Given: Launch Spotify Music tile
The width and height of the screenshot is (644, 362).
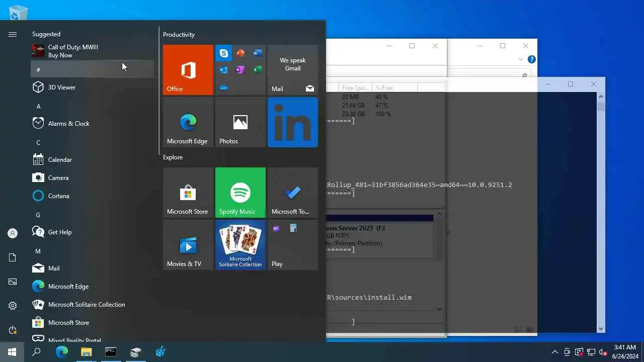Looking at the screenshot, I should coord(240,193).
